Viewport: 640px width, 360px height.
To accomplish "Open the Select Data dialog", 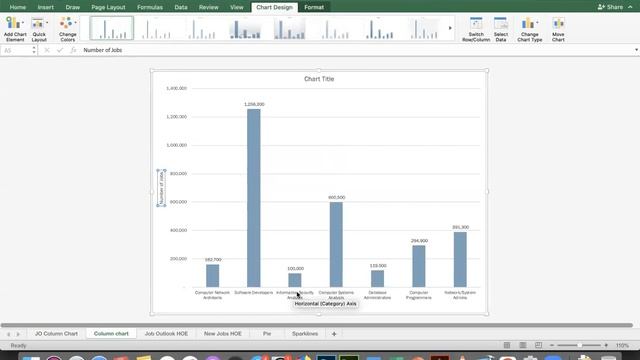I will [501, 29].
